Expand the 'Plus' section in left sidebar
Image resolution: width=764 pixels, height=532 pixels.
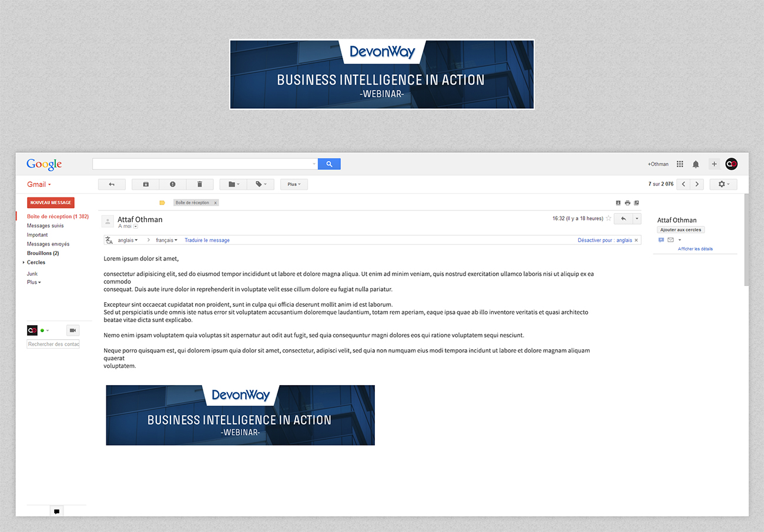pyautogui.click(x=34, y=282)
